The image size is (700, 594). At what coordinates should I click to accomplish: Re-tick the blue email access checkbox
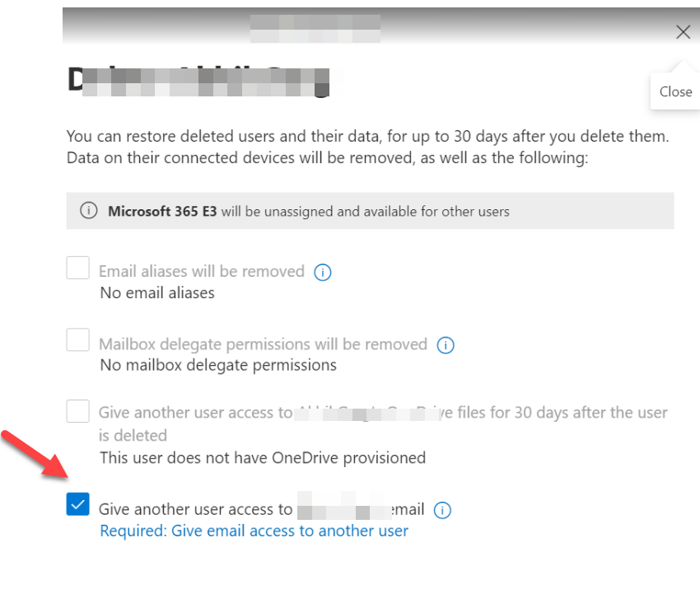click(77, 503)
